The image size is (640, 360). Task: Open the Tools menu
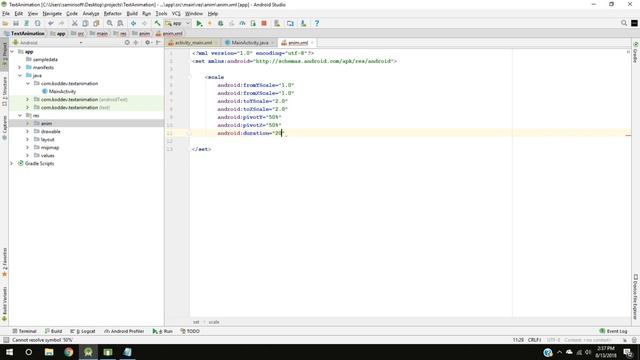(x=161, y=13)
